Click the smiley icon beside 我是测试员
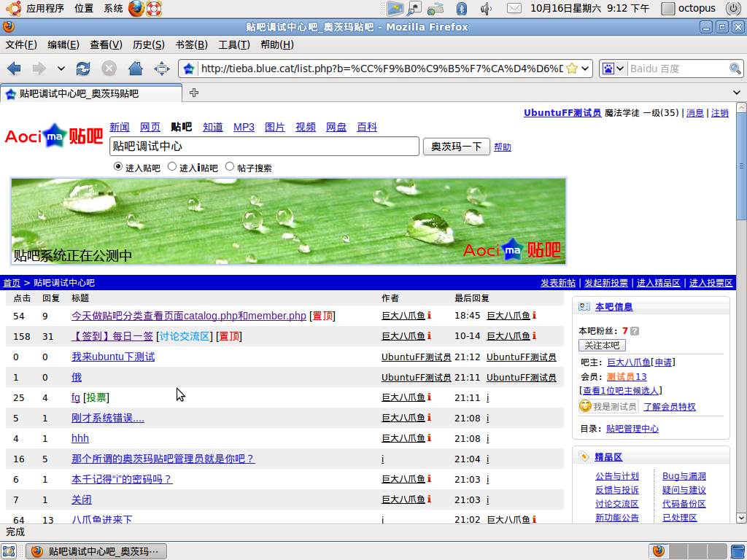The width and height of the screenshot is (747, 560). click(585, 405)
